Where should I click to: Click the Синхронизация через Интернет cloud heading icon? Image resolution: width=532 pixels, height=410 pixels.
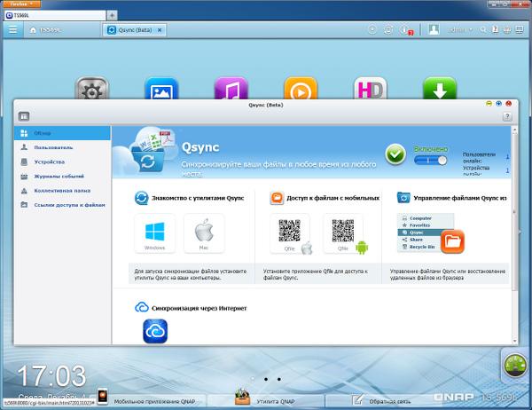click(142, 307)
